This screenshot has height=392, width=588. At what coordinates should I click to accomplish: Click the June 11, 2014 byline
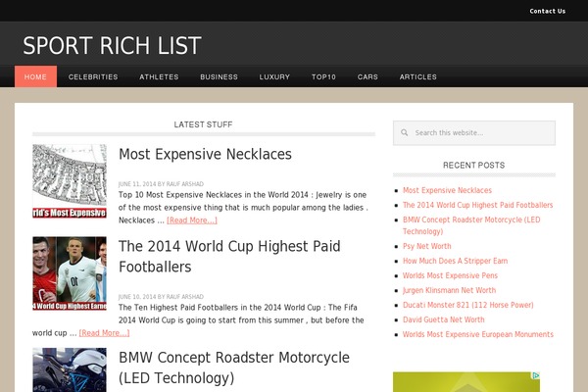coord(161,184)
